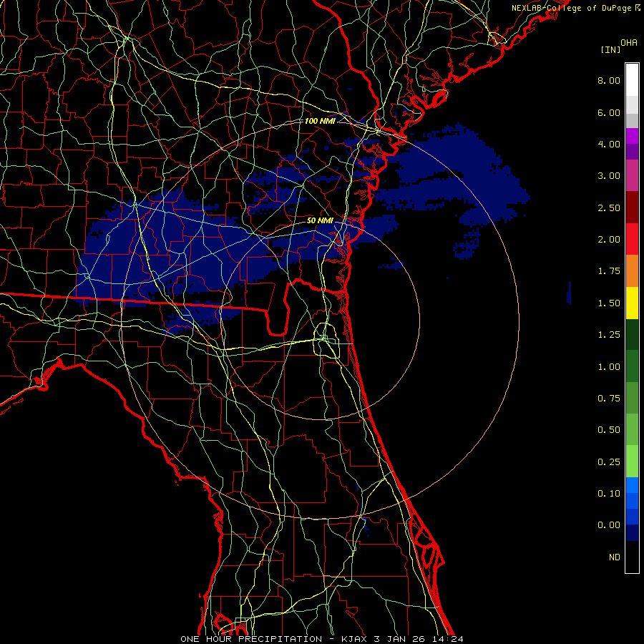Click the 0.50 scale label
This screenshot has height=644, width=644.
click(x=609, y=430)
